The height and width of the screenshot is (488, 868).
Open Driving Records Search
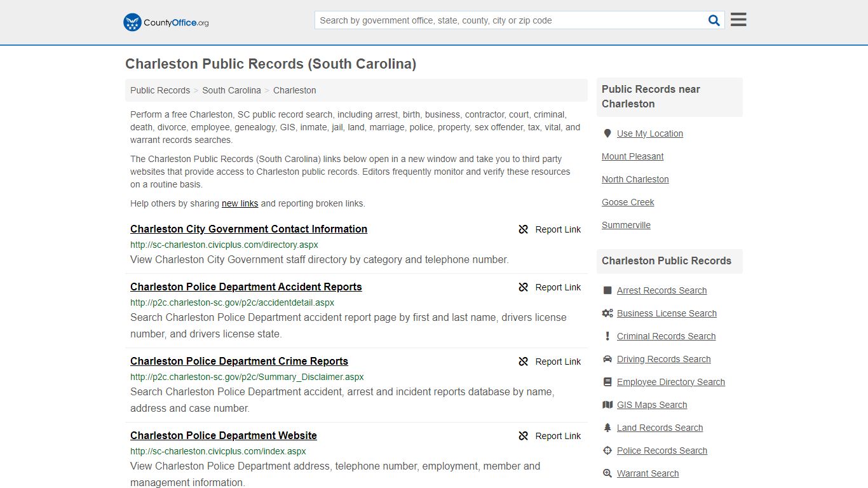coord(663,359)
